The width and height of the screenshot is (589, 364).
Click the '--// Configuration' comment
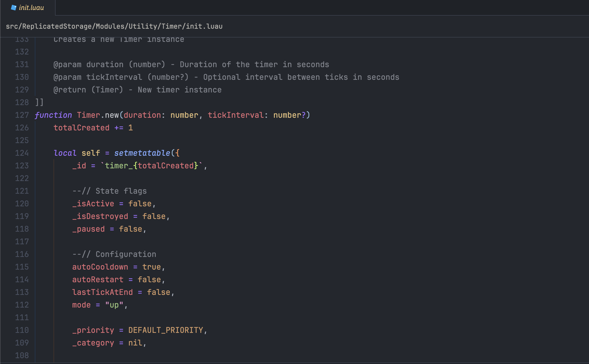[x=114, y=254]
